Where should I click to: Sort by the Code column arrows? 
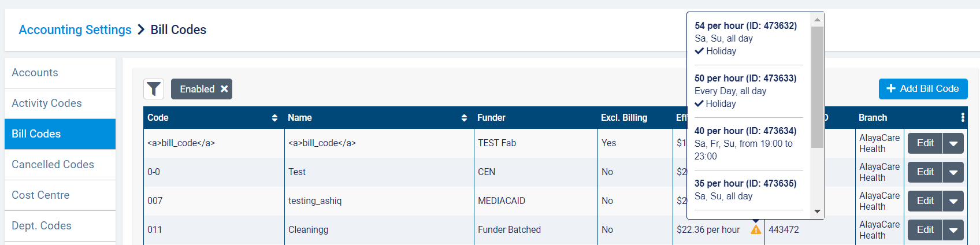(x=274, y=118)
